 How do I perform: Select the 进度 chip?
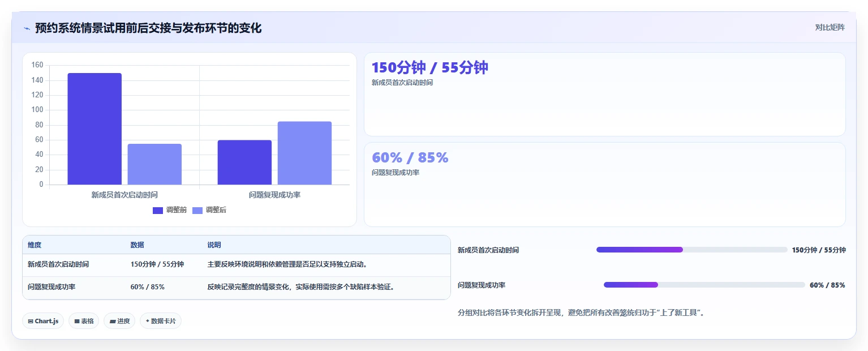[119, 321]
